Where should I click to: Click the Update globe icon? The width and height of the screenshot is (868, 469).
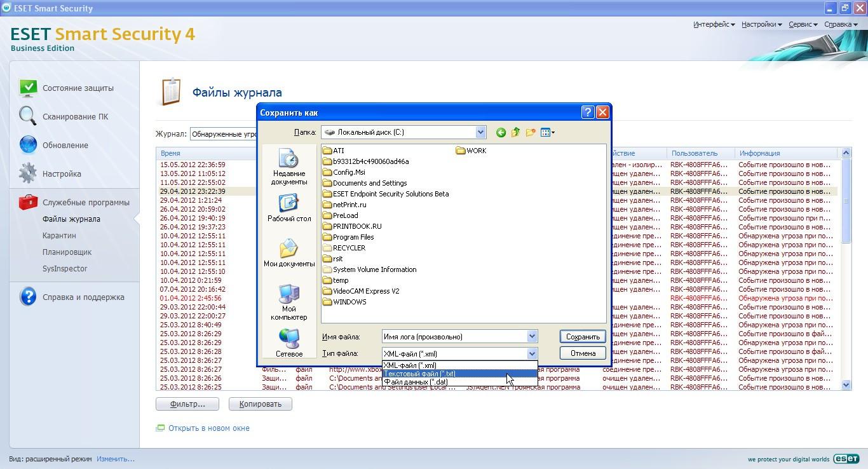pyautogui.click(x=28, y=145)
